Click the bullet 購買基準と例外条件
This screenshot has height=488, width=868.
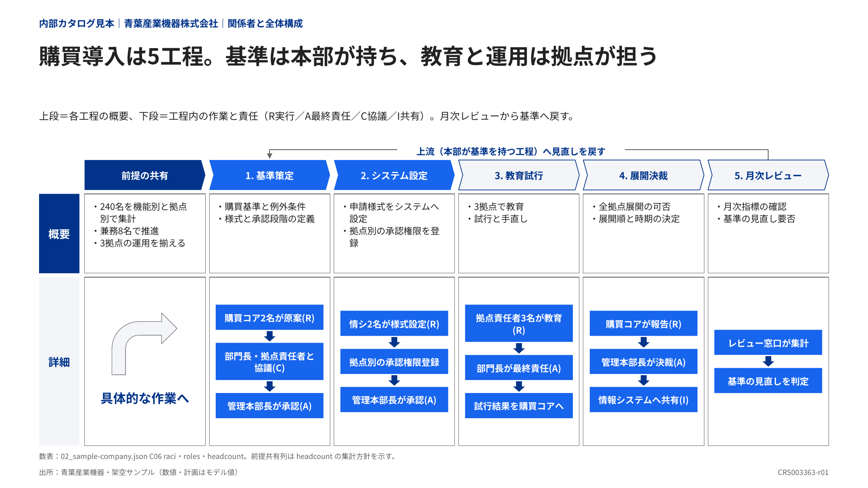point(262,206)
